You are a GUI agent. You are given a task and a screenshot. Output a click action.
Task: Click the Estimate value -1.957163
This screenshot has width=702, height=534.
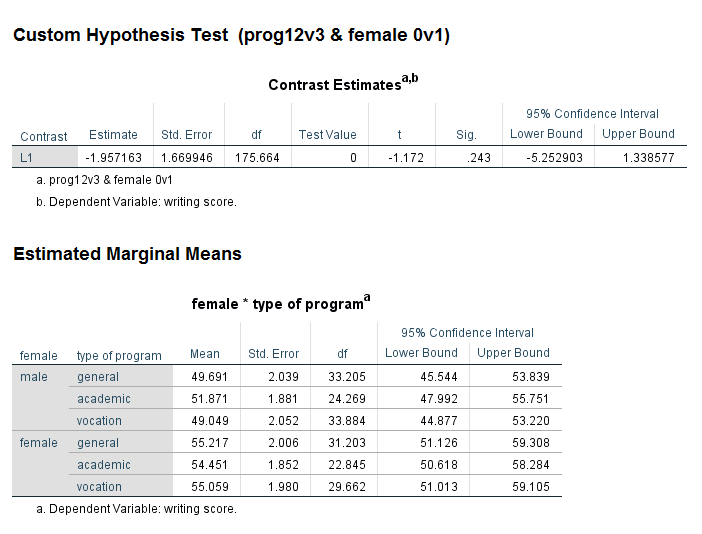pyautogui.click(x=112, y=158)
